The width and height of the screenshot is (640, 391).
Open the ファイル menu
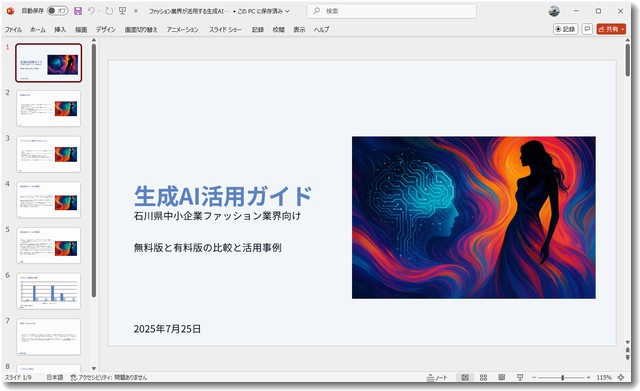[13, 29]
